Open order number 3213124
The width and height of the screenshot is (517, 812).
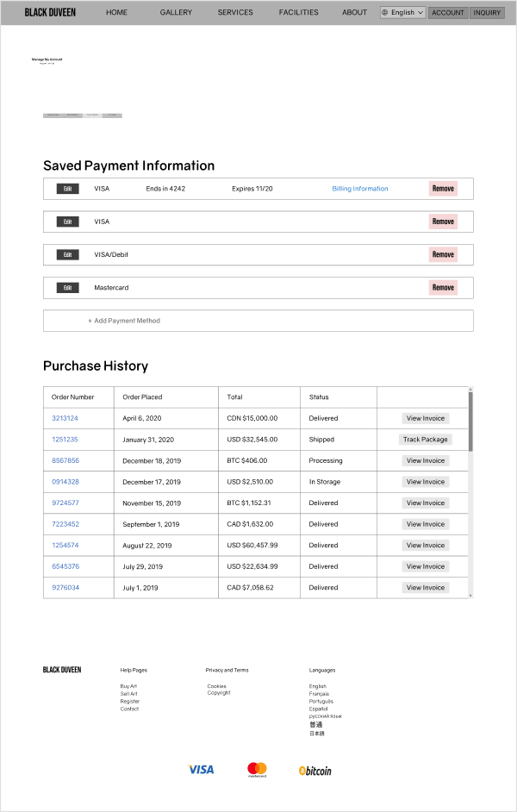[65, 418]
